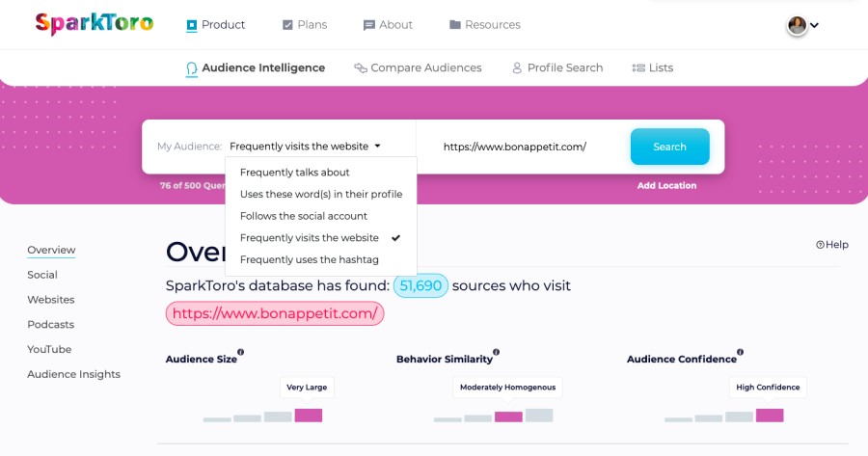This screenshot has width=868, height=456.
Task: Click the Resources folder icon
Action: pos(455,25)
